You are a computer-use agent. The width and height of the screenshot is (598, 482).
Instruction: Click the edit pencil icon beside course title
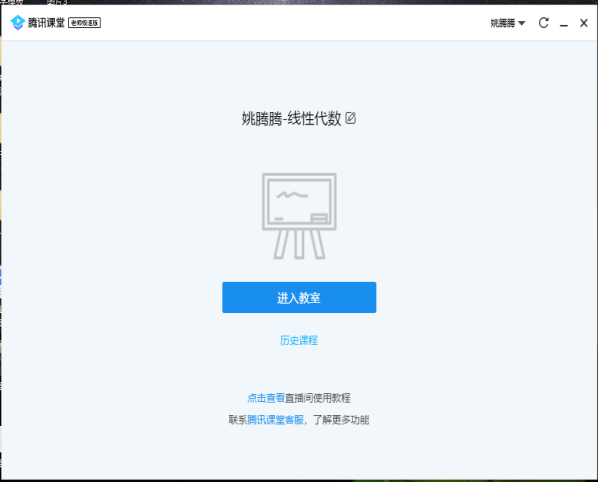click(x=350, y=118)
